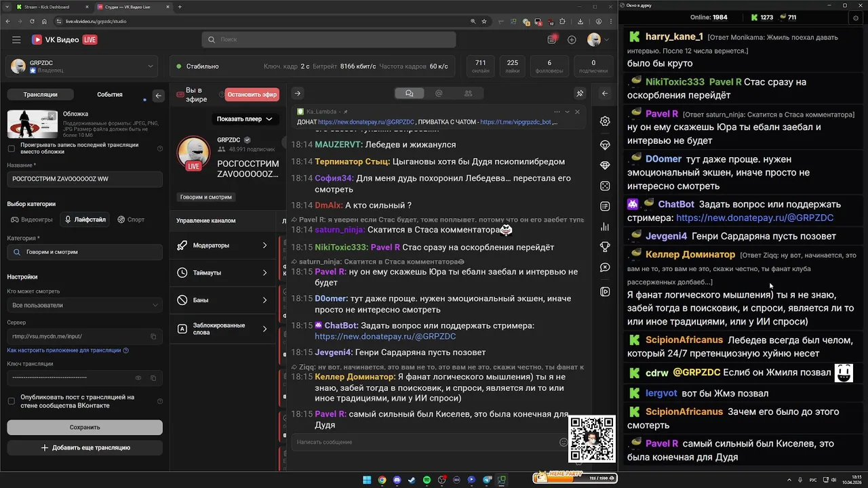Select Видеоигры category type
The image size is (868, 488).
(32, 220)
